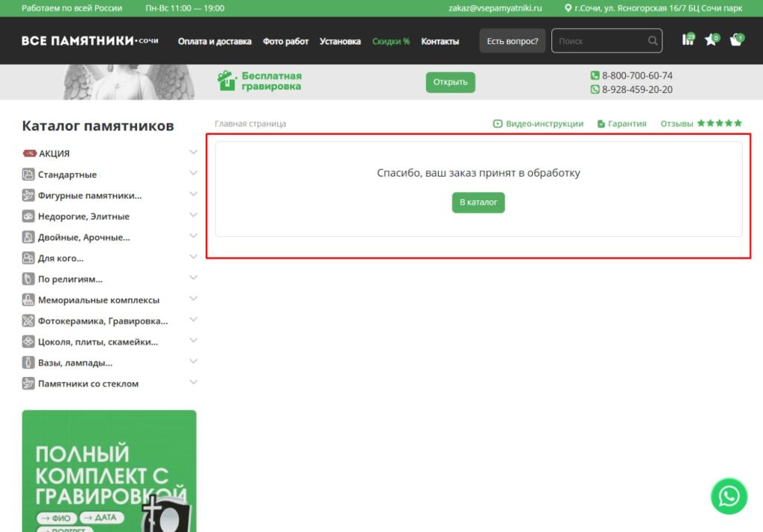Expand Мемориальные комплексы category chevron
The image size is (763, 532).
(194, 300)
